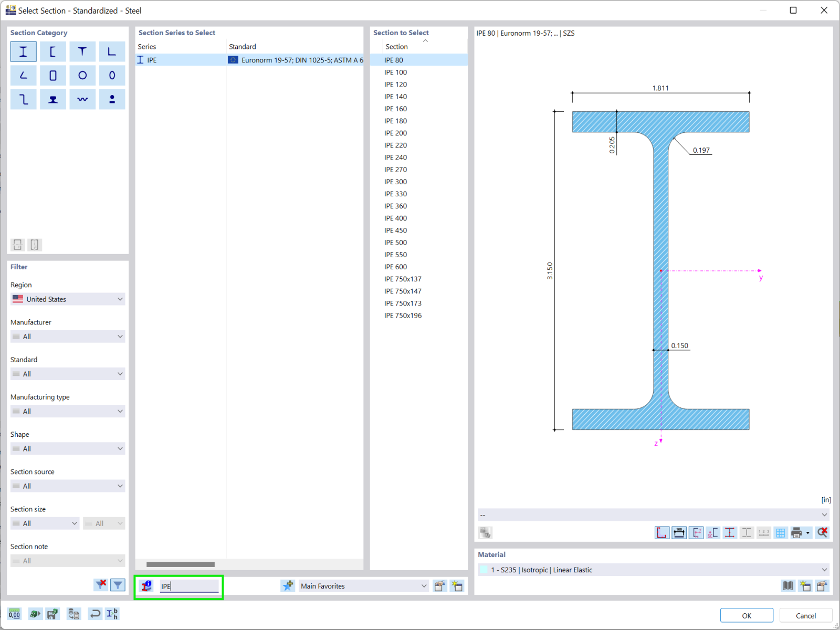The width and height of the screenshot is (840, 630).
Task: Select the Z-section category icon
Action: tap(24, 99)
